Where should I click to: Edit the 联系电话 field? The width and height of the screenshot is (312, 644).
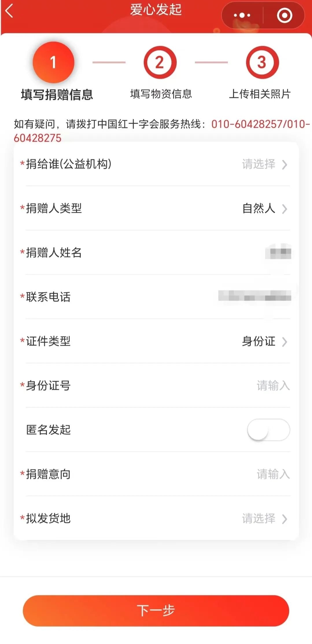point(254,297)
